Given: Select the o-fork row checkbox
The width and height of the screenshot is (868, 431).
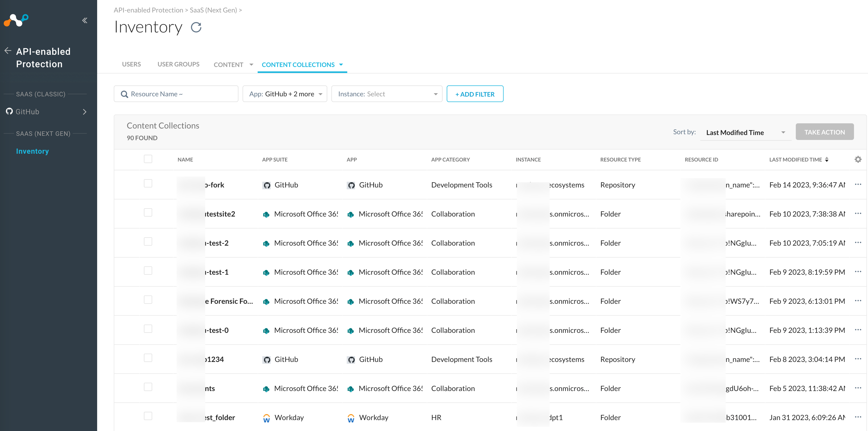Looking at the screenshot, I should pyautogui.click(x=148, y=183).
